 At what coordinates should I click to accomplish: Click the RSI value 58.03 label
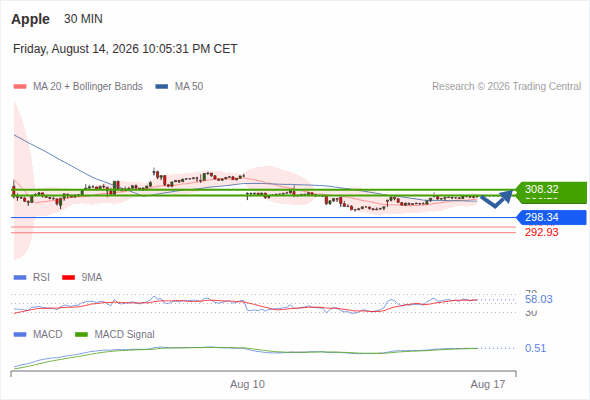tap(539, 300)
